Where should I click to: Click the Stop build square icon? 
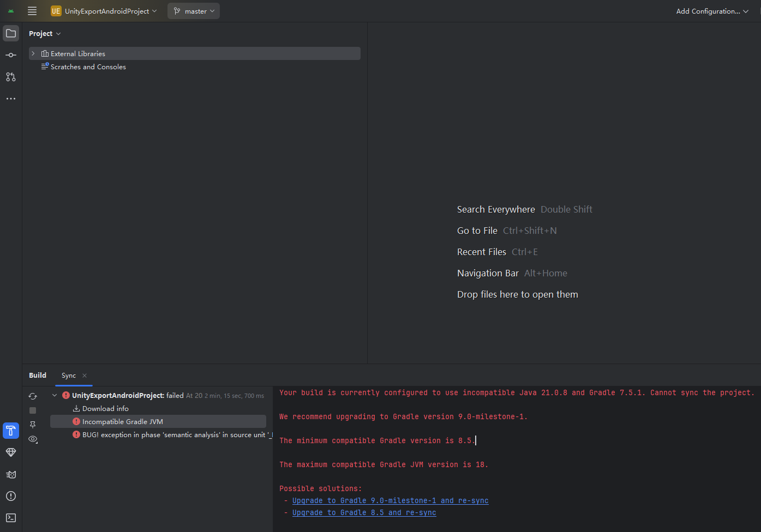[x=33, y=410]
